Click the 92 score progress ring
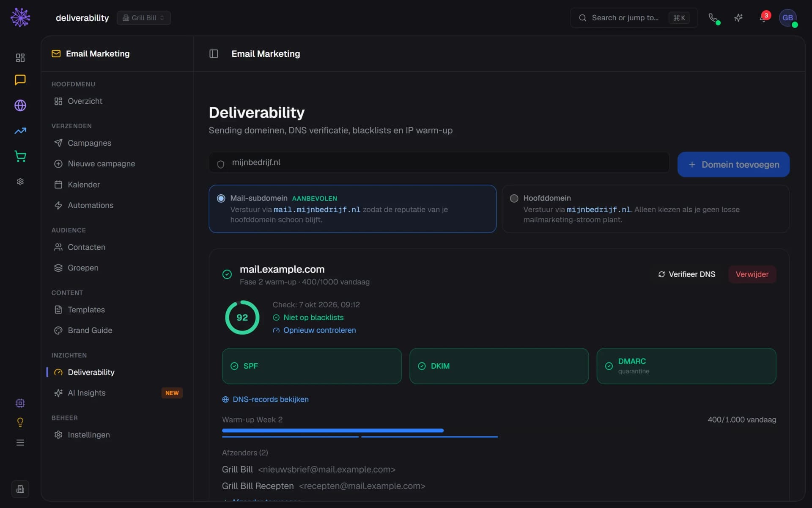Screen dimensions: 812x508 coord(242,317)
